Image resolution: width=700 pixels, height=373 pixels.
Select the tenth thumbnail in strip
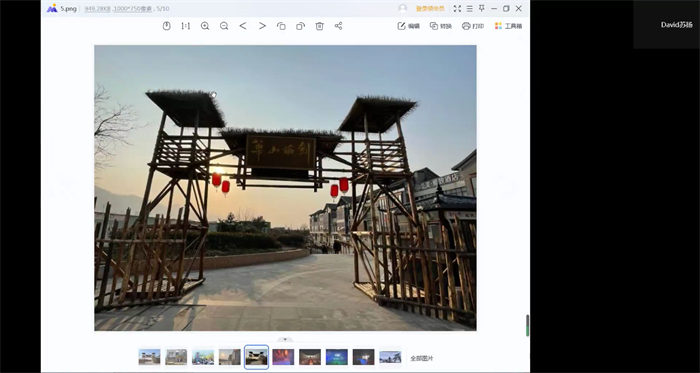pyautogui.click(x=391, y=357)
